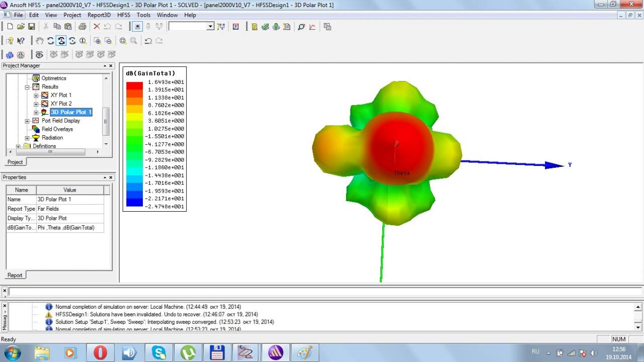
Task: Click the eye-shaped Show/Hide visibility icon
Action: tap(39, 54)
